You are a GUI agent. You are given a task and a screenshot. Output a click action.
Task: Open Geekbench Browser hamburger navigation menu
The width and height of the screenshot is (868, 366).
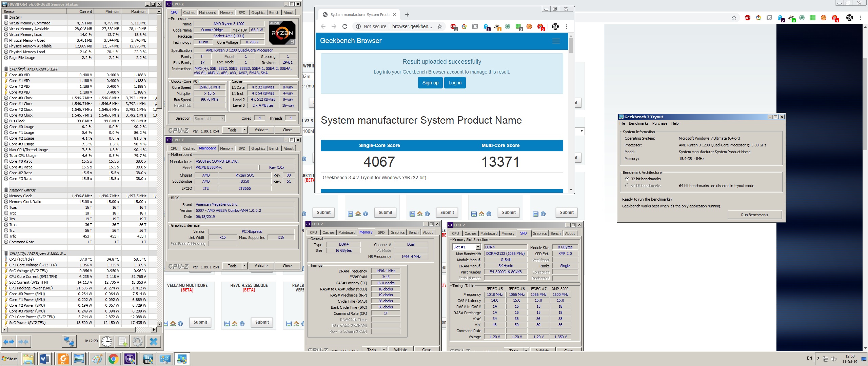[x=556, y=41]
